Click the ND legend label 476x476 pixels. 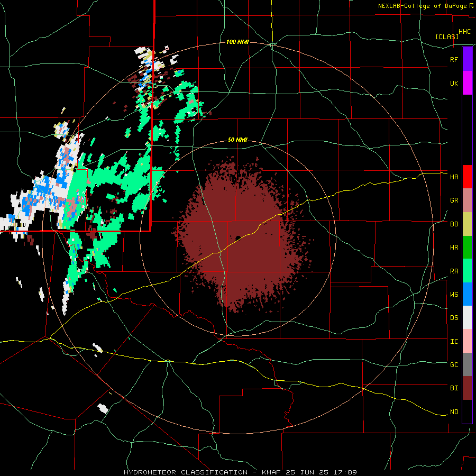coord(454,412)
